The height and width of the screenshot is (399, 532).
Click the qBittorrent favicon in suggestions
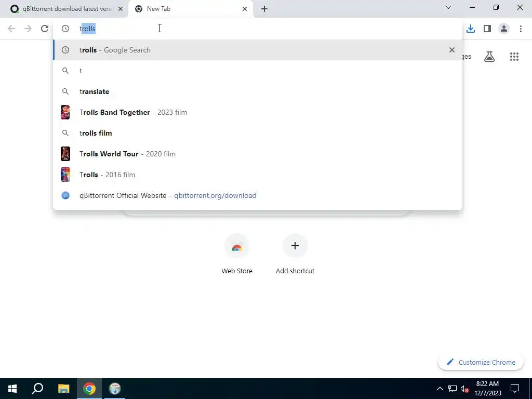tap(65, 195)
